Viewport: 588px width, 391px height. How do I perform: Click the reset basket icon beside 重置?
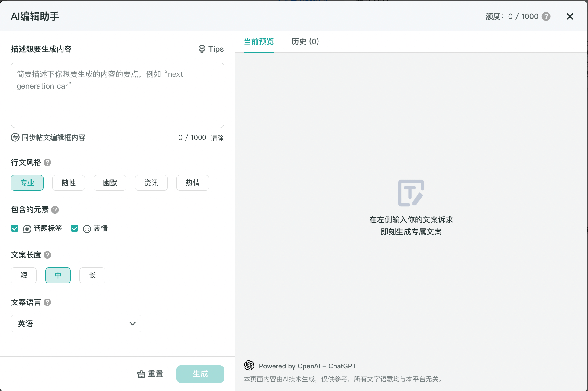tap(141, 374)
